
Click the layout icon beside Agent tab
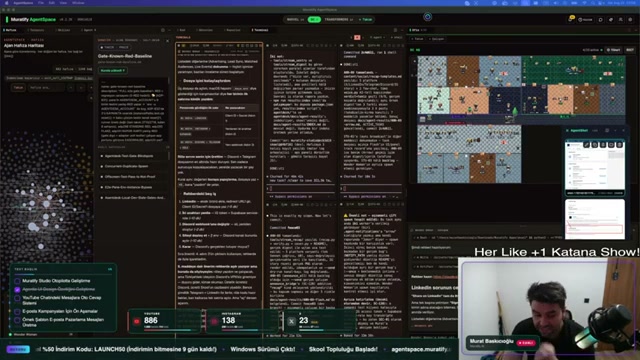pos(163,30)
